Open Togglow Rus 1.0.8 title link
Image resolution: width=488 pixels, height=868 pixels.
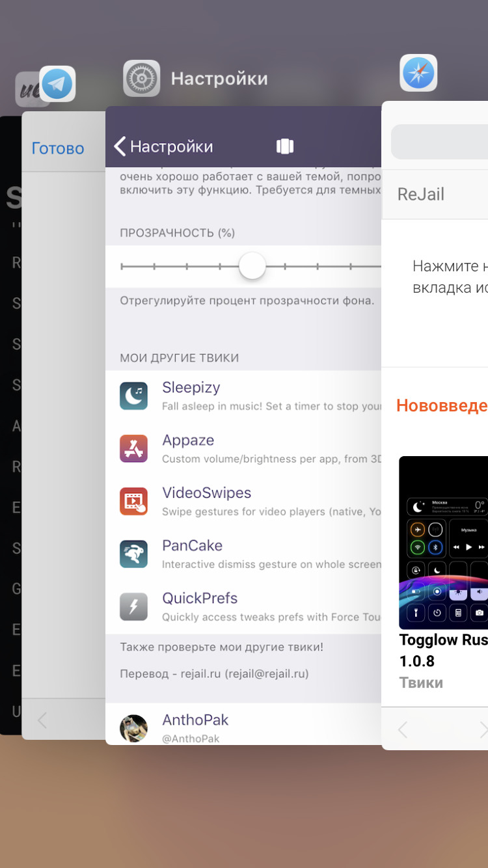tap(443, 650)
